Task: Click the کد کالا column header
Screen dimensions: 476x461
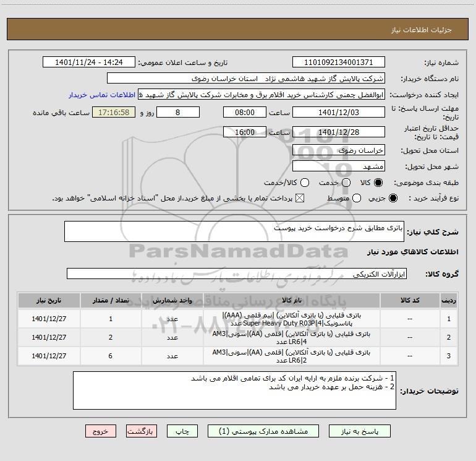Action: pyautogui.click(x=410, y=301)
